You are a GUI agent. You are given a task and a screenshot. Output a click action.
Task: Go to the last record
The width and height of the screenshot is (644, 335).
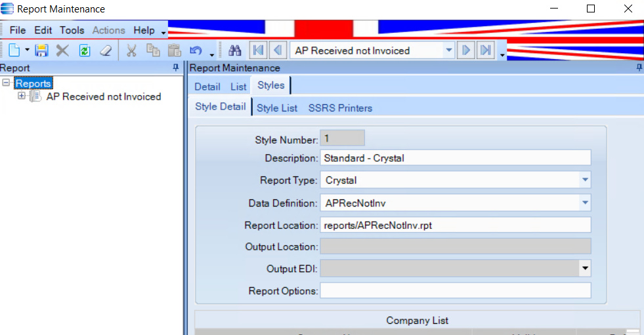coord(486,50)
